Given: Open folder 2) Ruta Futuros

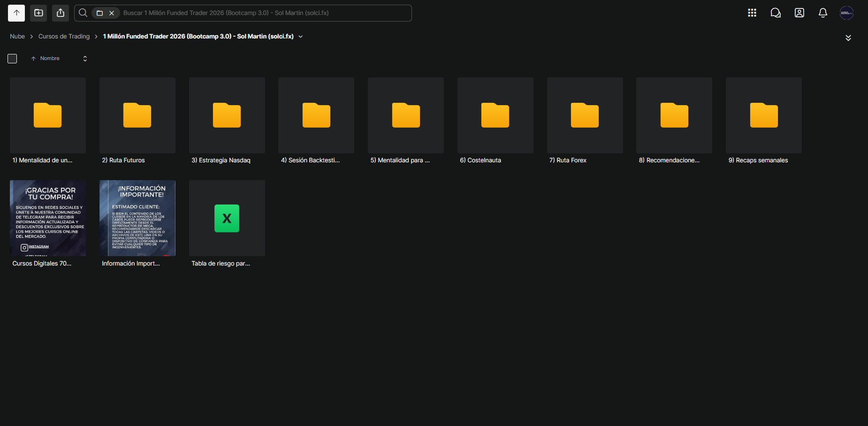Looking at the screenshot, I should coord(137,115).
